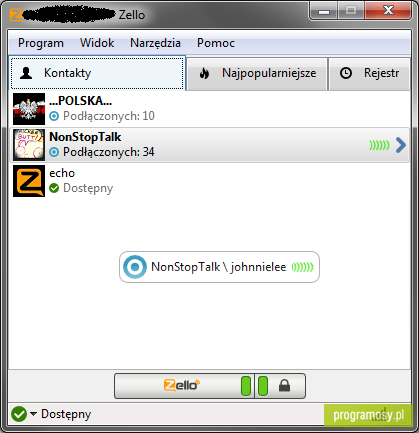Click the Zello push-to-talk button
This screenshot has height=433, width=419.
[x=184, y=386]
